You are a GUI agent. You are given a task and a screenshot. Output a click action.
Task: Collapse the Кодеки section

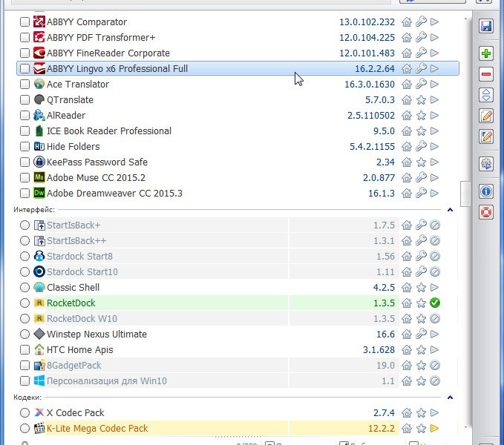[x=450, y=398]
